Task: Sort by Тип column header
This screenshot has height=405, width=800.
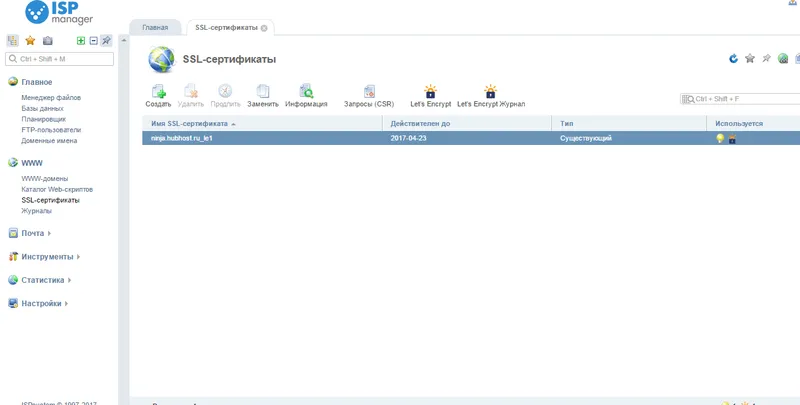Action: (629, 123)
